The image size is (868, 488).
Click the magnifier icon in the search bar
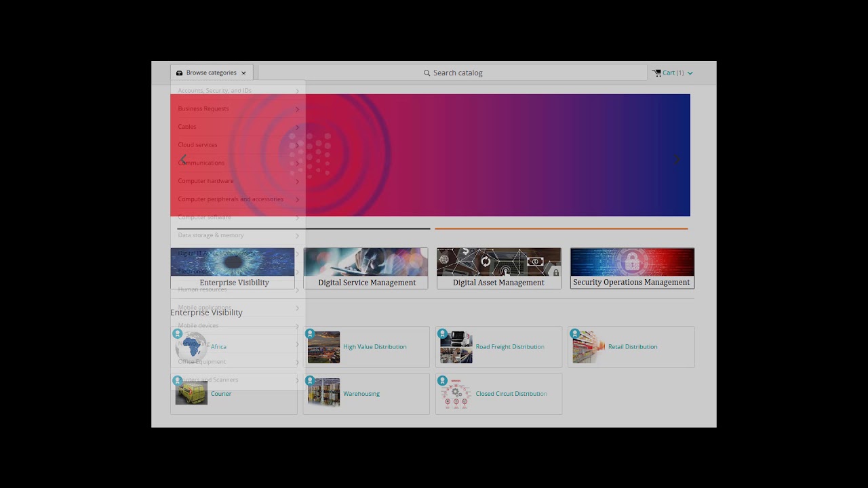click(427, 73)
